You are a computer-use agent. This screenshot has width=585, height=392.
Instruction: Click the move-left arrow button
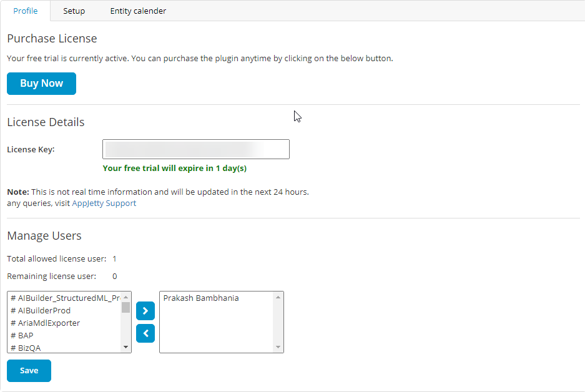point(145,333)
